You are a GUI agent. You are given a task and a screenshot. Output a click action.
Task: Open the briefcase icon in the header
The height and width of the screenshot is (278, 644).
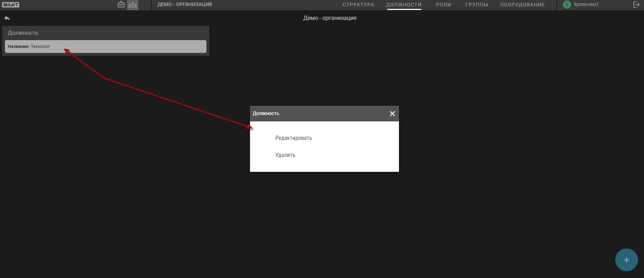pyautogui.click(x=121, y=5)
